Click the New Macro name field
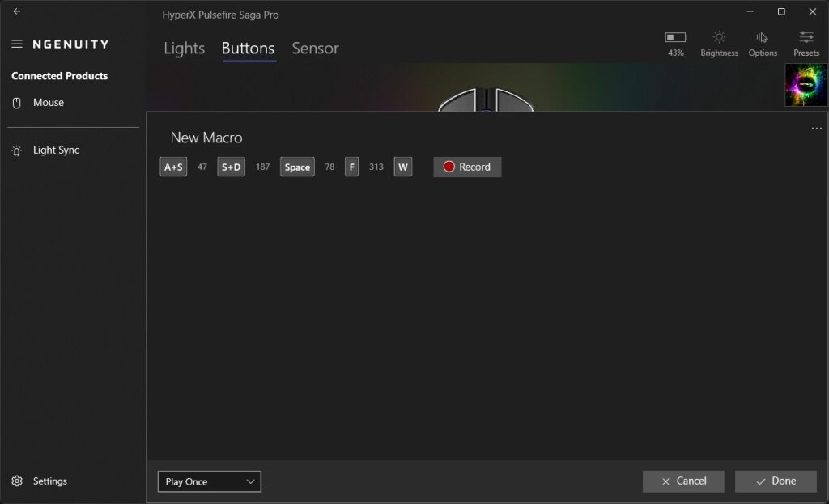This screenshot has width=829, height=504. point(206,138)
